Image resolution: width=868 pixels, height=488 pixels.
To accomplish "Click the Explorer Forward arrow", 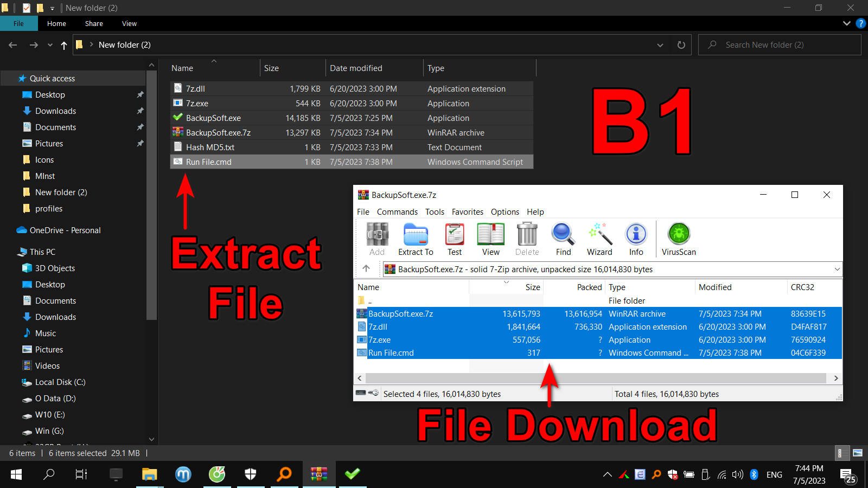I will (x=34, y=45).
